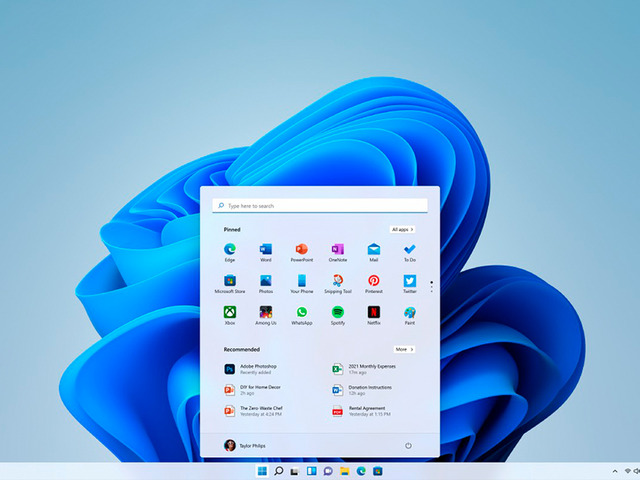Open Microsoft Store from the pinned grid

click(230, 282)
